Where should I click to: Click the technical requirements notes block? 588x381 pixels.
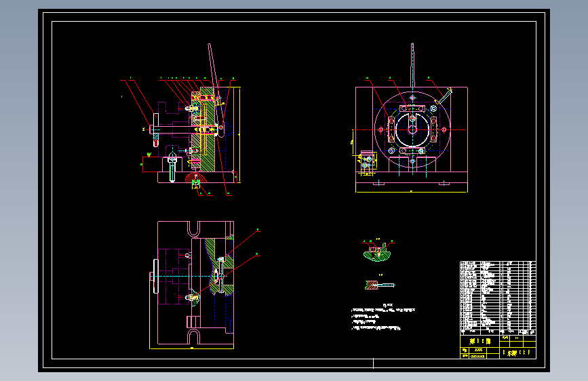point(383,317)
